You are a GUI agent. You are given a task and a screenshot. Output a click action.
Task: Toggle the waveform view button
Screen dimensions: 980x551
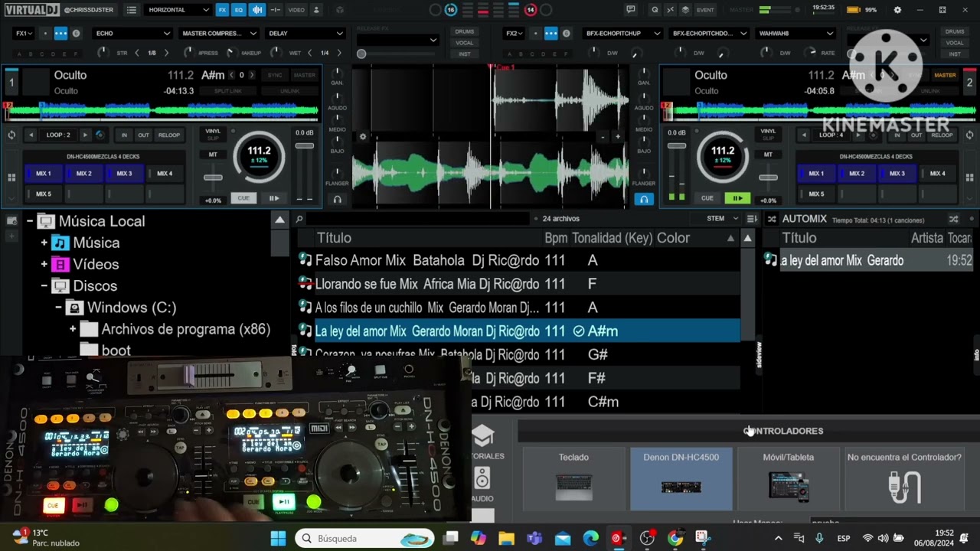[x=257, y=10]
